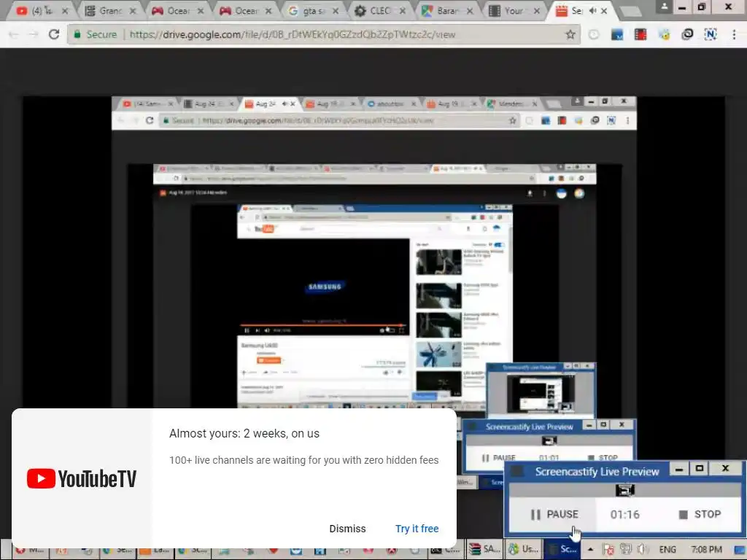Click the browser forward arrow
747x560 pixels.
pyautogui.click(x=34, y=34)
